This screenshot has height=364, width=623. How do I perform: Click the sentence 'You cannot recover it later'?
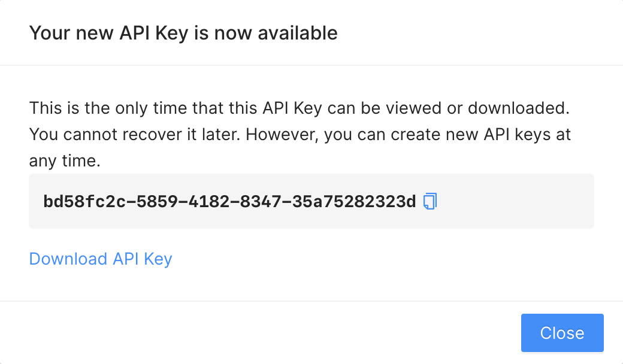coord(135,135)
